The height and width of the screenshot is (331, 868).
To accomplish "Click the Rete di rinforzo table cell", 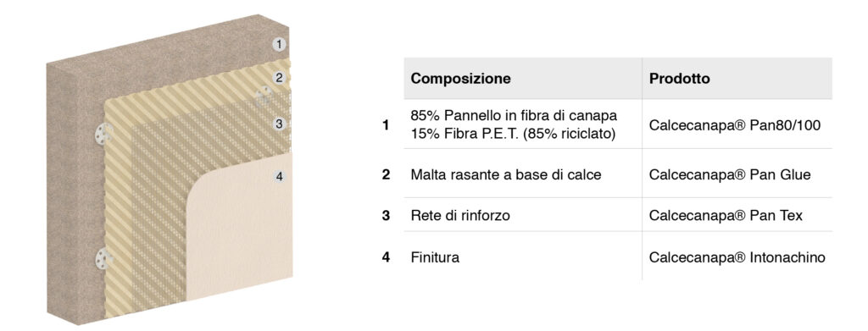I will click(x=522, y=214).
